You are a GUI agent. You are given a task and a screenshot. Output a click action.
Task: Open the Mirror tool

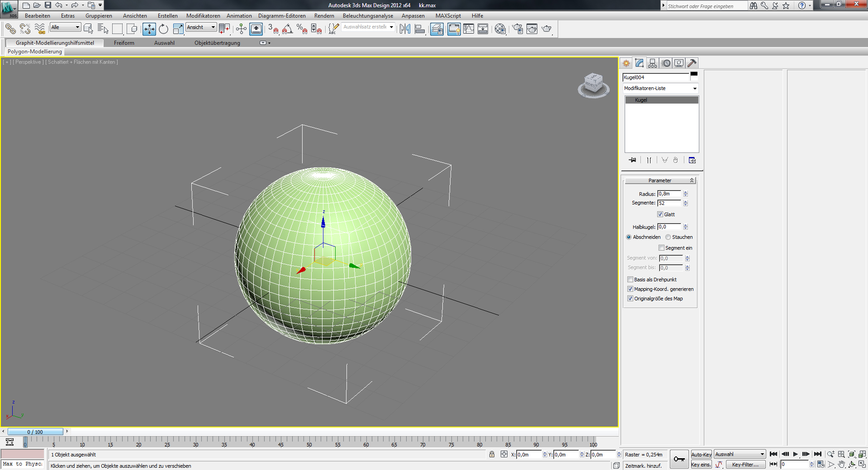click(405, 29)
